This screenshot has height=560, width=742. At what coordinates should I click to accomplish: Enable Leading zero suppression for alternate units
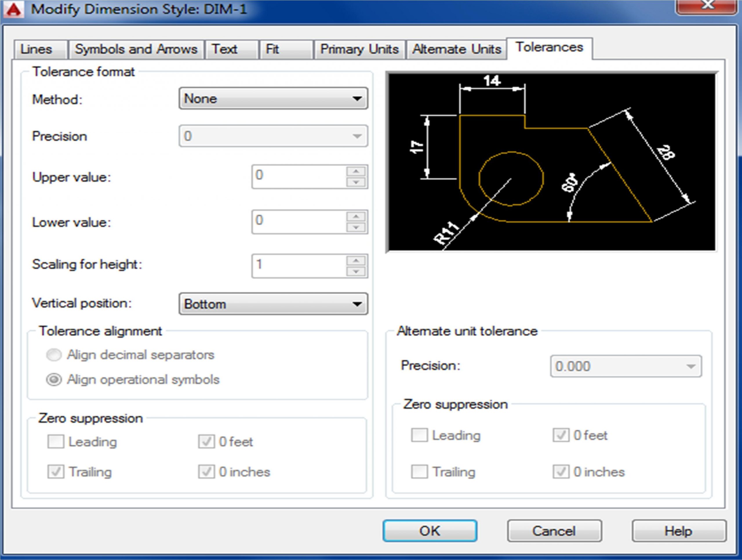point(419,435)
